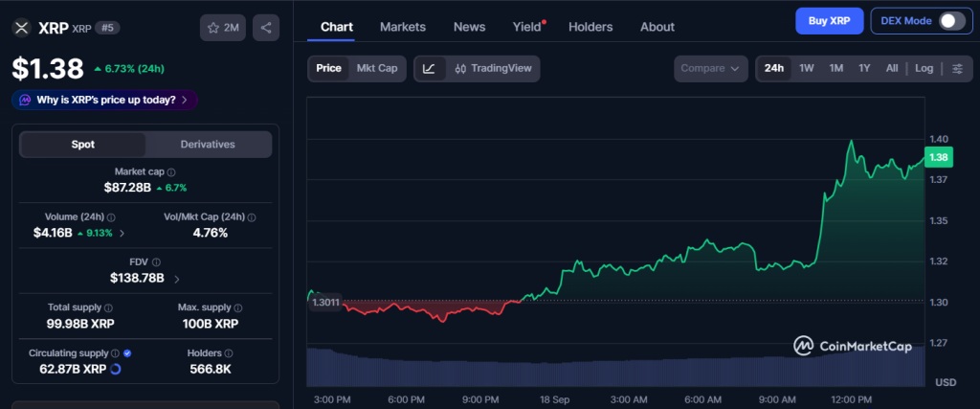Open the share icon button
Screen dimensions: 980x409
(266, 28)
